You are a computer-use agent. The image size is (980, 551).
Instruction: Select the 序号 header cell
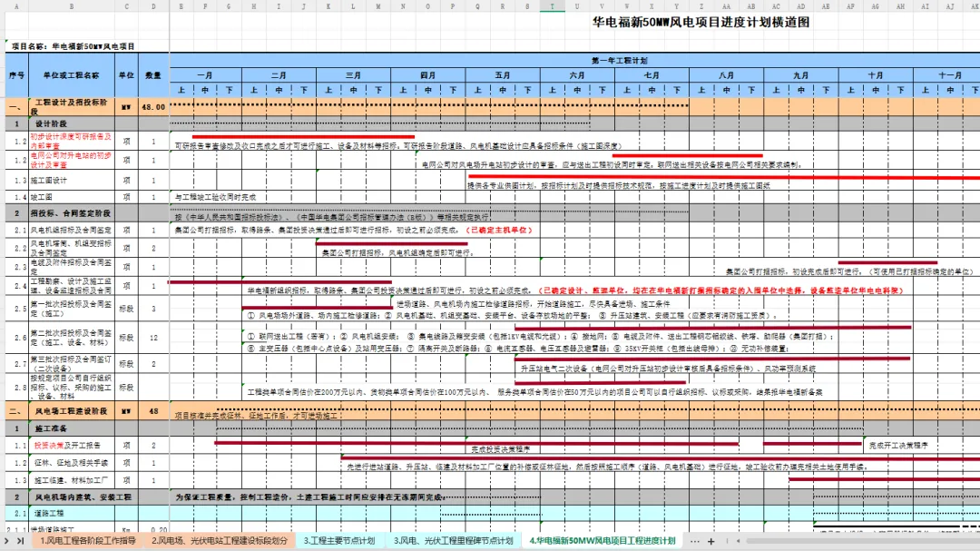17,75
